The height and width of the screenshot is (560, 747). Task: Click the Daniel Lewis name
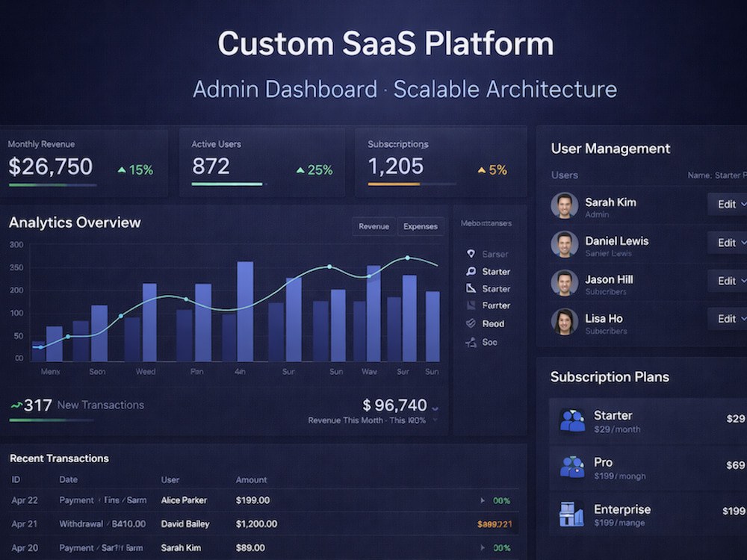coord(617,241)
